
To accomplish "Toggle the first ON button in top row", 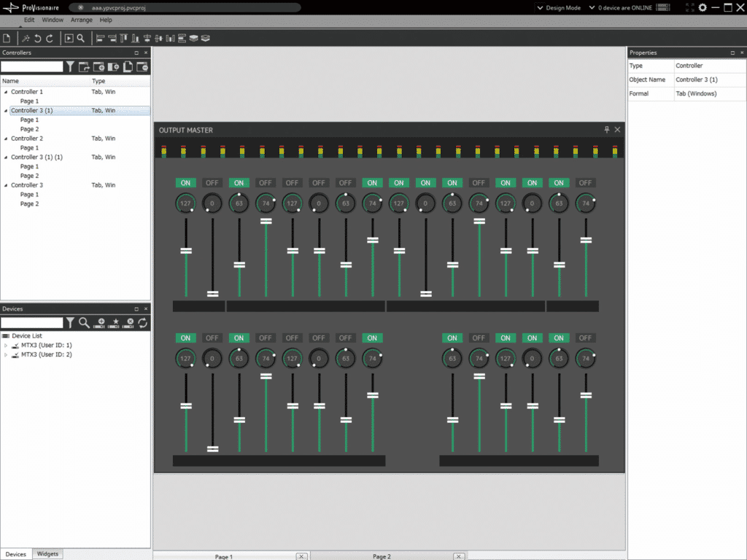I will point(185,183).
